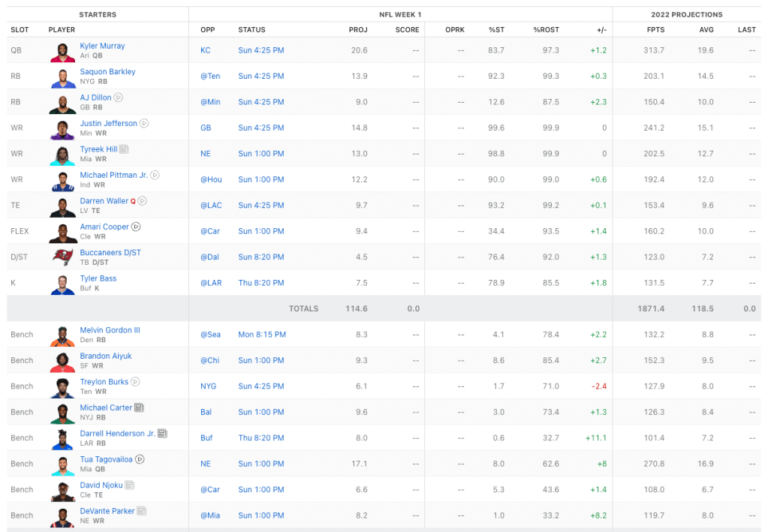Click Darren Waller's questionable Q status
Image resolution: width=768 pixels, height=532 pixels.
pyautogui.click(x=133, y=201)
